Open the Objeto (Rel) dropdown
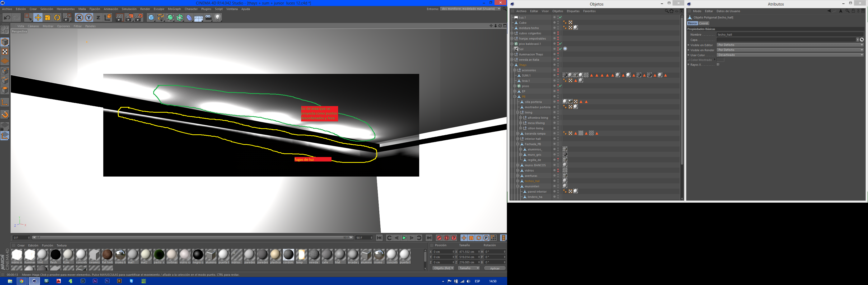This screenshot has height=285, width=868. pyautogui.click(x=444, y=268)
